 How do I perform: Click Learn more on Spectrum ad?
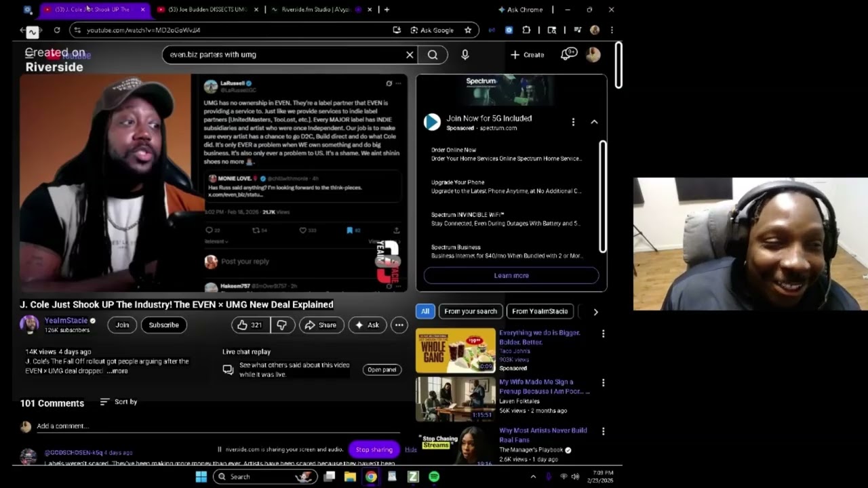click(511, 276)
